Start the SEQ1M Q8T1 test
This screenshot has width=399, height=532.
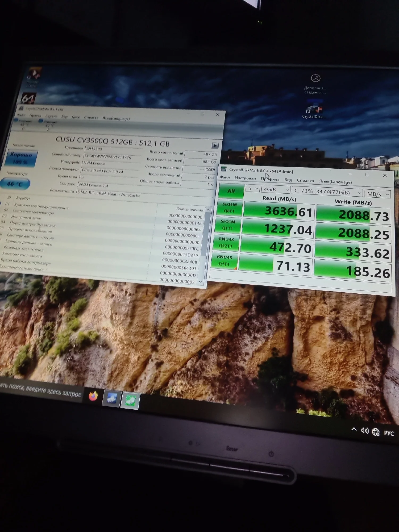[229, 207]
